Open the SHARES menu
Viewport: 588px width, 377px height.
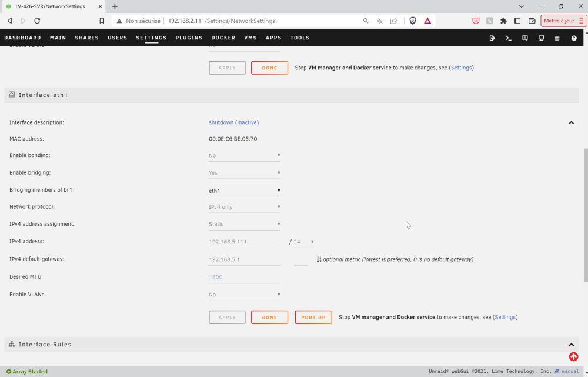click(x=86, y=38)
